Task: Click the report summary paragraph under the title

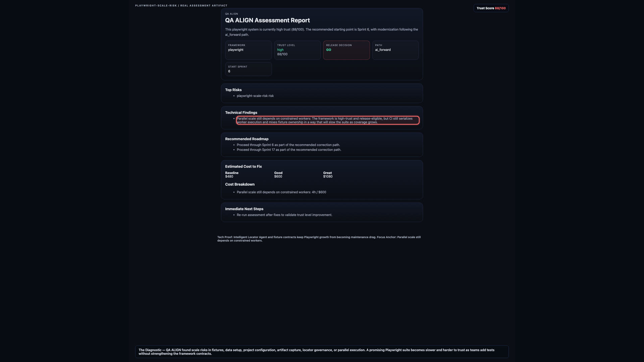Action: pyautogui.click(x=321, y=32)
